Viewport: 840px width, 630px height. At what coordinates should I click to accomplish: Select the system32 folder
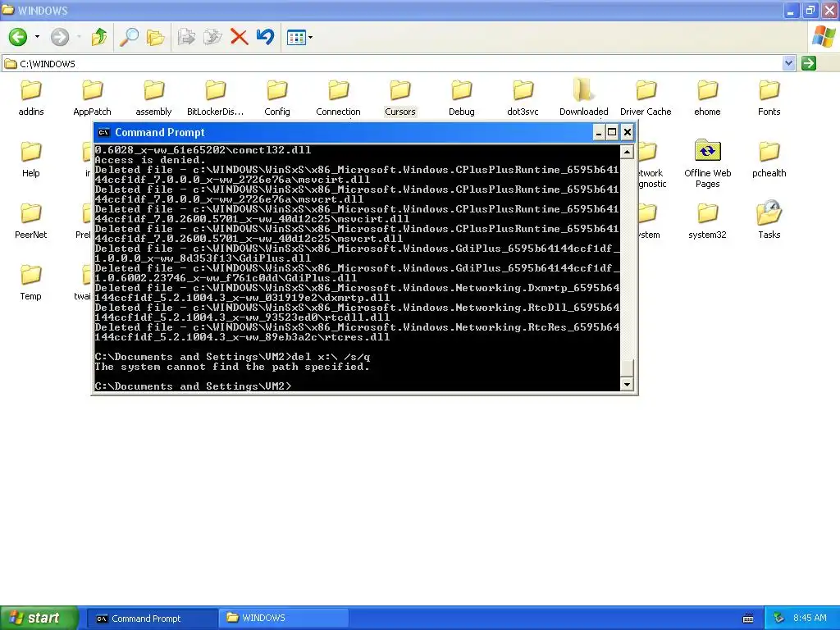[707, 221]
